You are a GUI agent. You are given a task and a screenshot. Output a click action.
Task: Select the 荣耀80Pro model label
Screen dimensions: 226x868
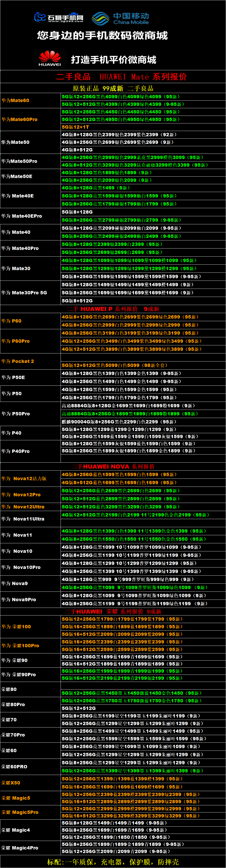click(13, 704)
